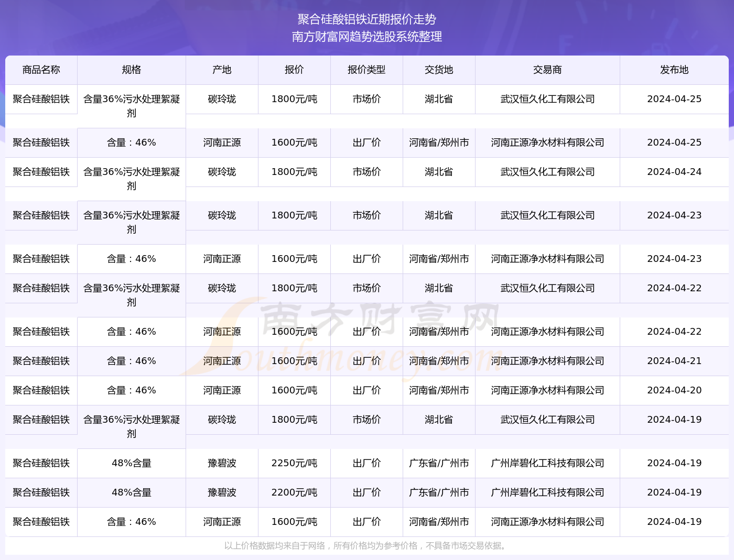This screenshot has width=734, height=560.
Task: Select the date cell 2024-04-20
Action: tap(674, 390)
